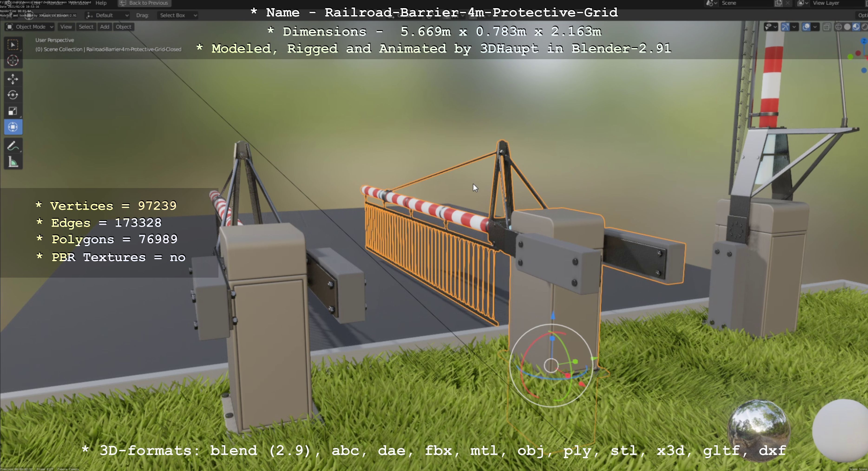868x471 pixels.
Task: Select the Select Box tool in toolbar
Action: click(13, 45)
